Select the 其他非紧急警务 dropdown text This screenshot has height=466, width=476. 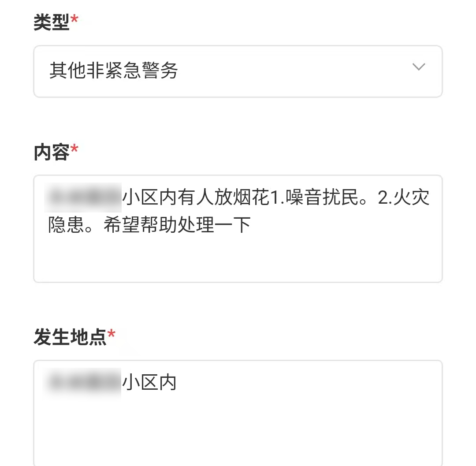tap(114, 71)
